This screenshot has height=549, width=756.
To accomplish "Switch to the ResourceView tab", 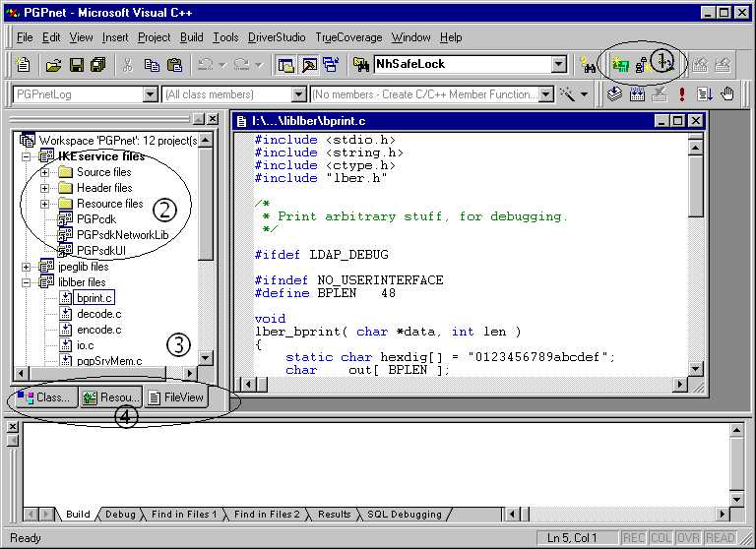I will click(x=111, y=397).
